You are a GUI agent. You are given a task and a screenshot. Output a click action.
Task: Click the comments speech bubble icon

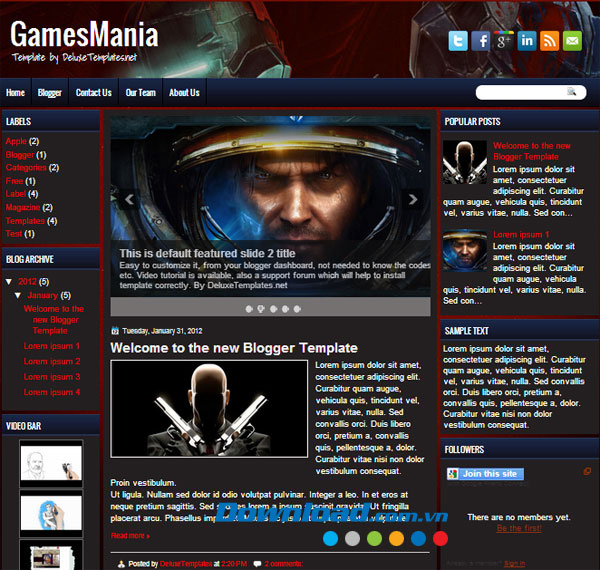pos(258,563)
